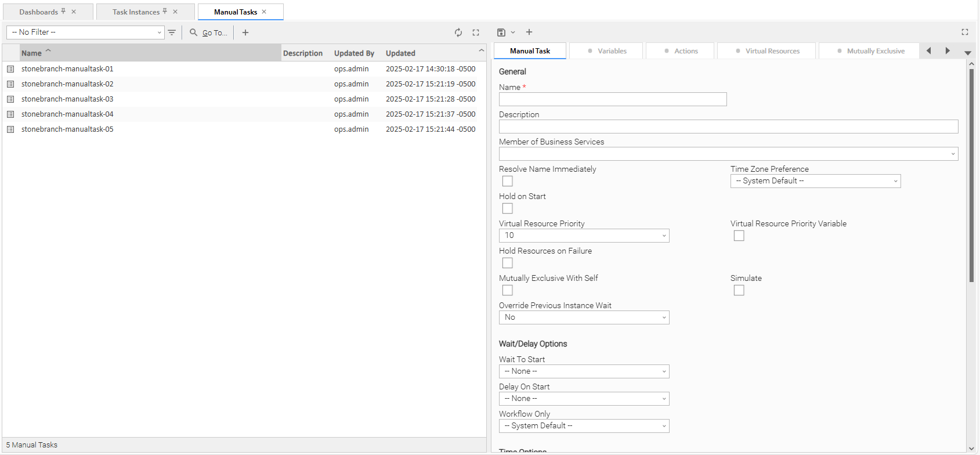This screenshot has height=455, width=980.
Task: Open the Time Zone Preference dropdown
Action: click(x=815, y=181)
